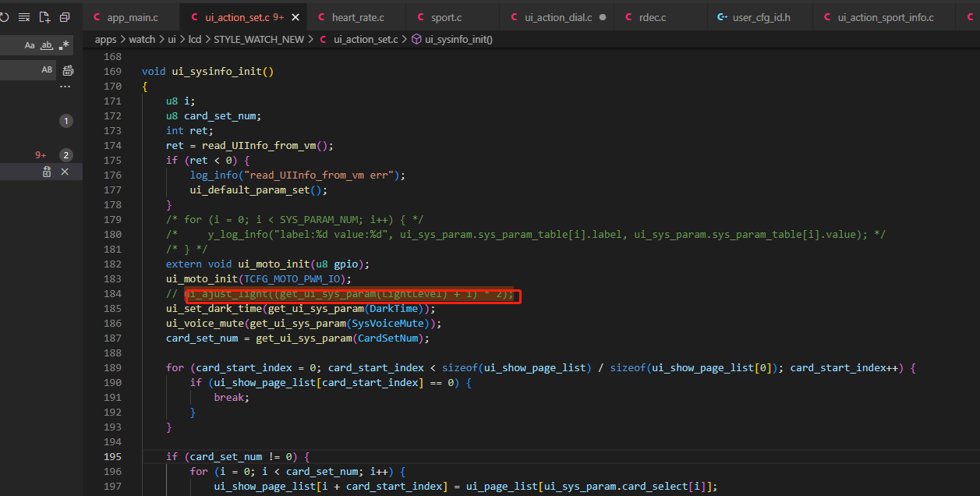Viewport: 980px width, 496px height.
Task: Open the STYLE_WATCH_NEW breadcrumb dropdown
Action: point(259,39)
